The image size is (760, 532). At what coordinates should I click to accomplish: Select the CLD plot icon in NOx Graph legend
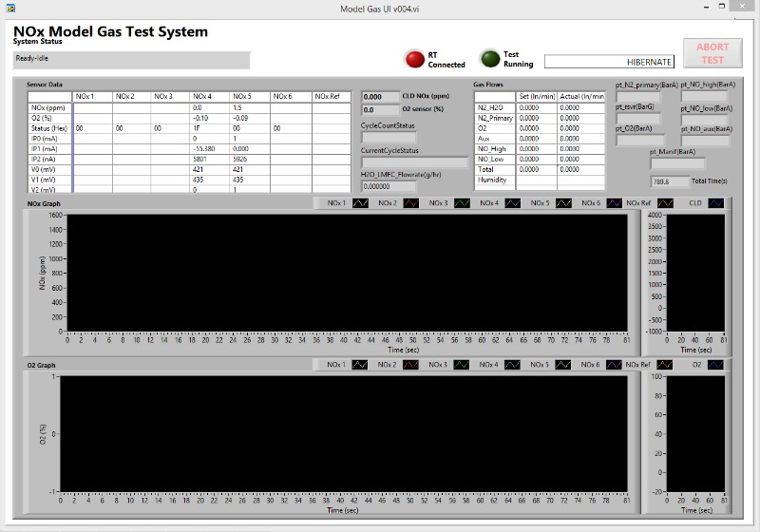click(x=715, y=203)
